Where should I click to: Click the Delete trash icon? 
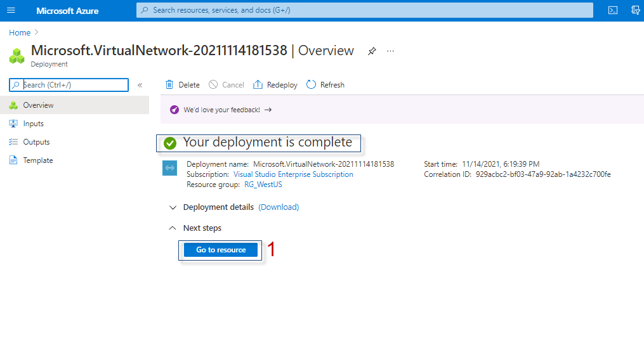169,84
